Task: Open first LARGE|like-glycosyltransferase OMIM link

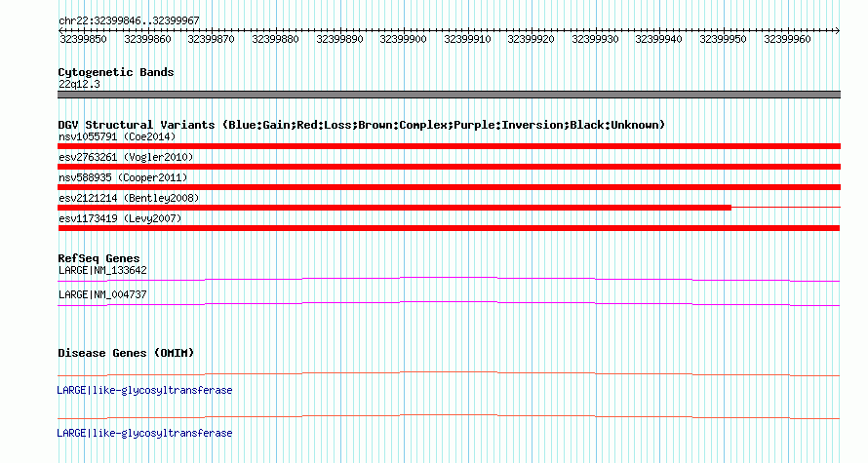Action: (x=144, y=391)
